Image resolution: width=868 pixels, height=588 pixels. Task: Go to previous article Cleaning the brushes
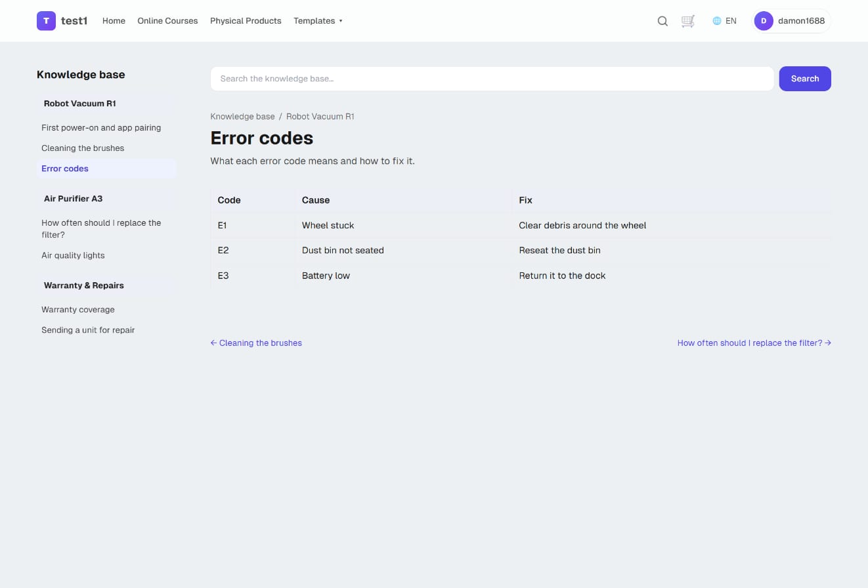click(256, 343)
